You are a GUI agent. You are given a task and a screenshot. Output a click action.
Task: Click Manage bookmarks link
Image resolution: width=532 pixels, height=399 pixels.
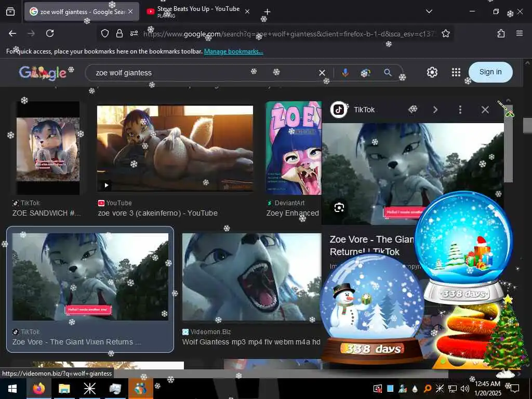tap(233, 51)
